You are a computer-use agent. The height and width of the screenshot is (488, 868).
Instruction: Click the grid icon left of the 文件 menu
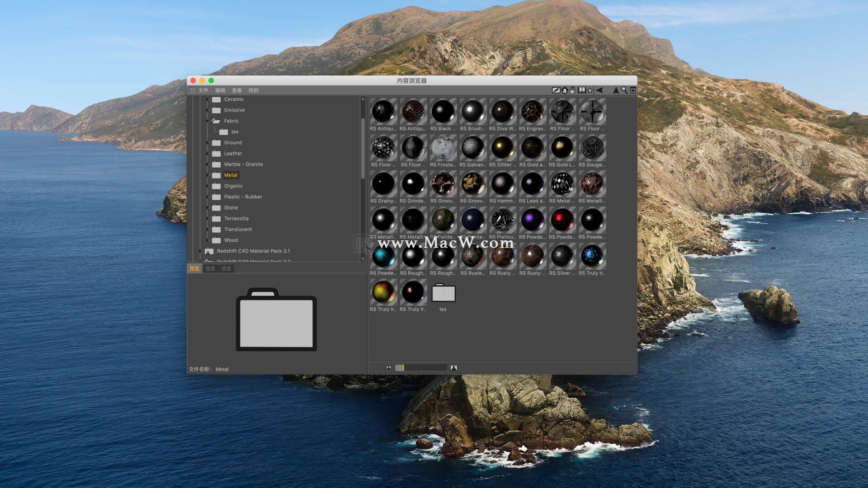point(193,90)
